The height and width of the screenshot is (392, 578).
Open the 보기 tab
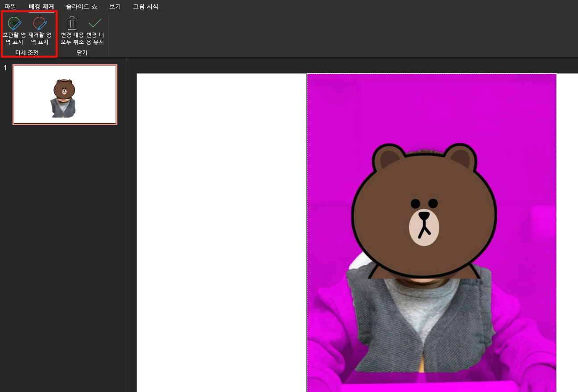click(x=115, y=7)
